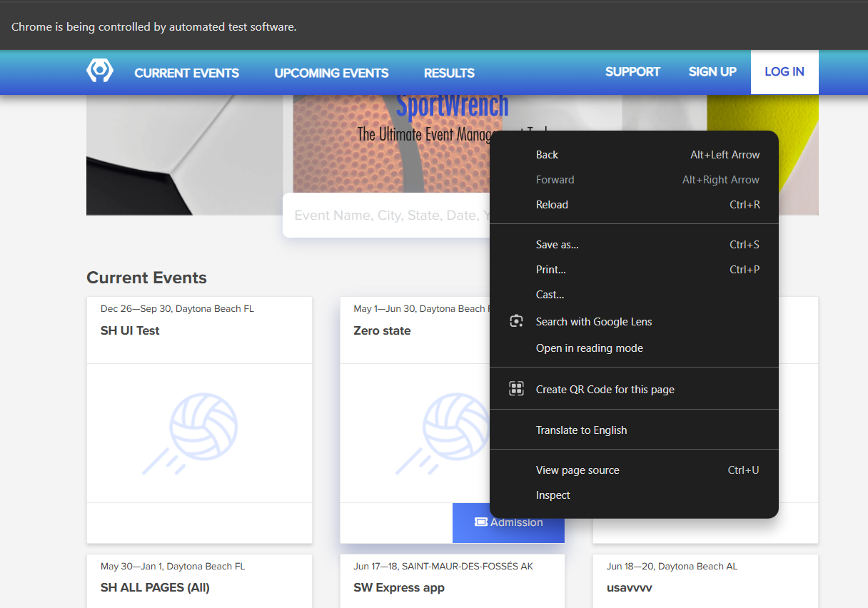Select Back from the context menu
The image size is (868, 608).
point(634,155)
